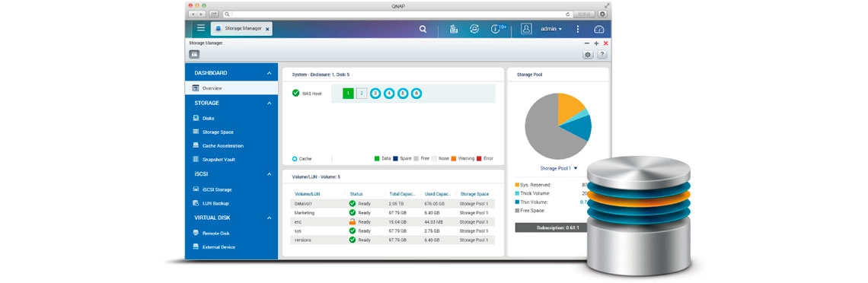
Task: Click the browser back button
Action: click(193, 14)
